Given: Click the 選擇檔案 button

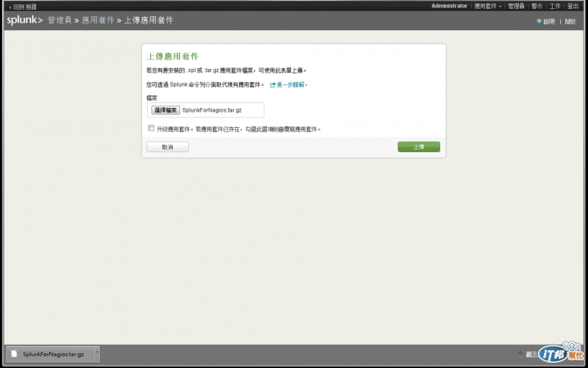Looking at the screenshot, I should 165,110.
